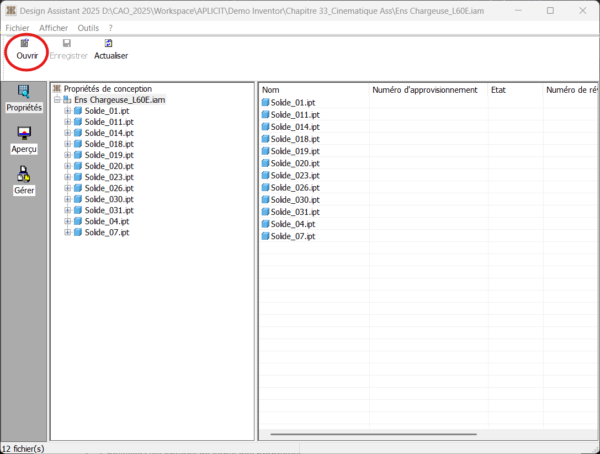Click the Numéro d'approvisionnement column header
This screenshot has width=600, height=454.
point(427,90)
